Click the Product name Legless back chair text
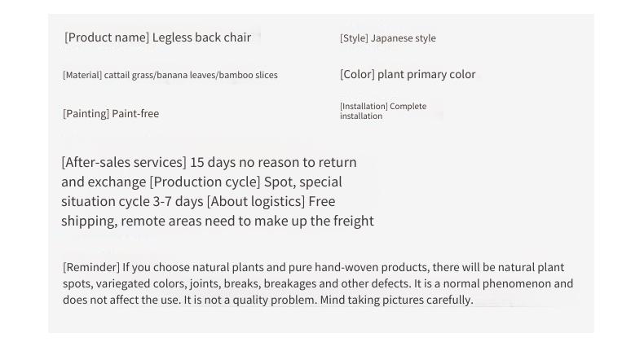The height and width of the screenshot is (342, 644). [x=157, y=37]
